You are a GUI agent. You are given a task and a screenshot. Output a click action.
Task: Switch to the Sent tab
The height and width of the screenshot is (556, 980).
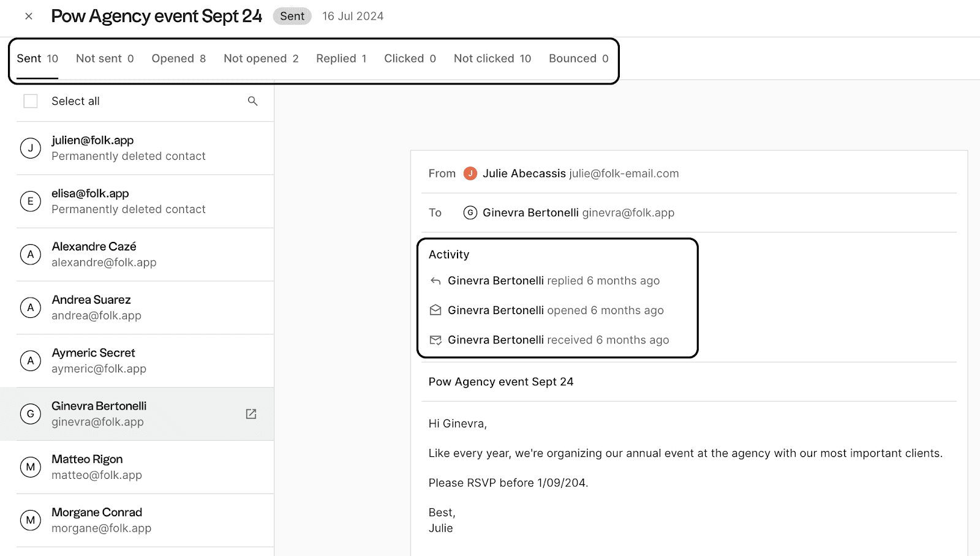pyautogui.click(x=37, y=59)
